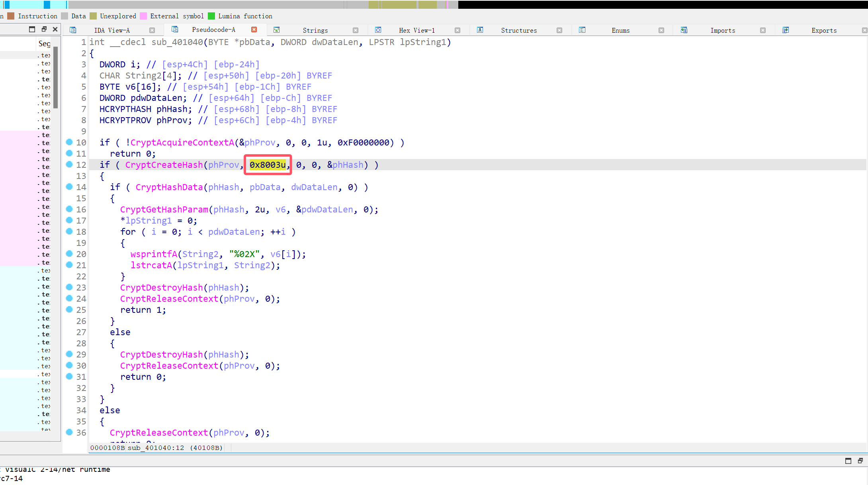Image resolution: width=868 pixels, height=485 pixels.
Task: Toggle breakpoint dot on line 12
Action: 69,164
